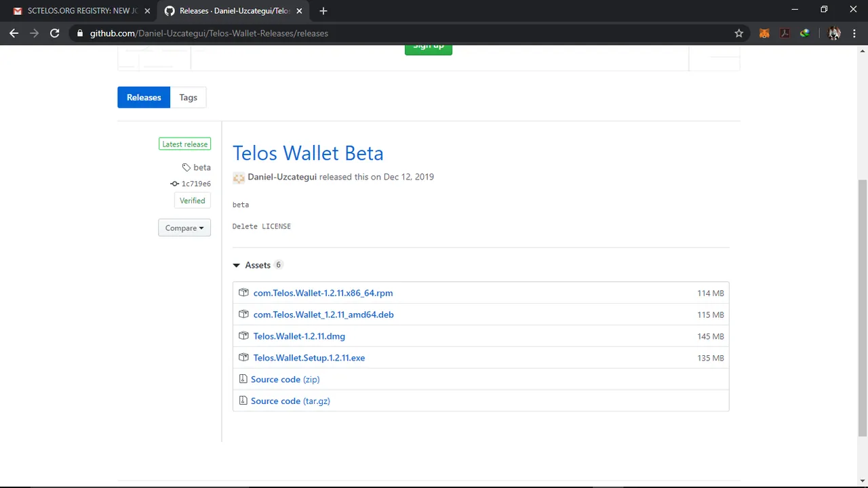Viewport: 868px width, 488px height.
Task: Open the Telos Wallet Beta release title
Action: pyautogui.click(x=308, y=153)
